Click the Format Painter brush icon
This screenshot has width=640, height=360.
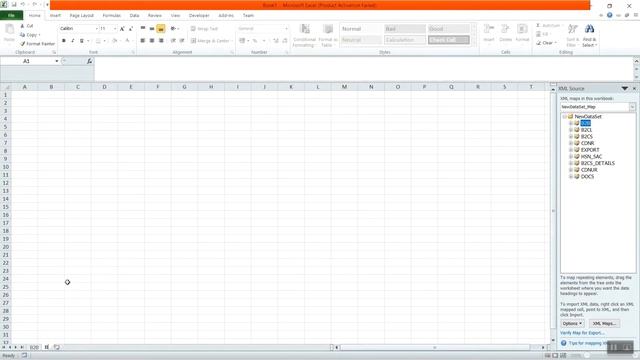[23, 44]
